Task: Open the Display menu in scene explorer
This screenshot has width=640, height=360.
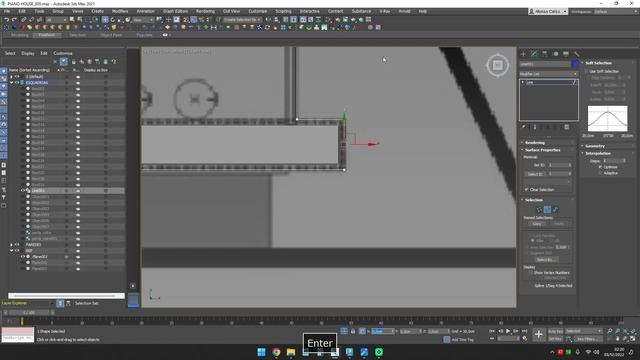Action: click(x=28, y=53)
